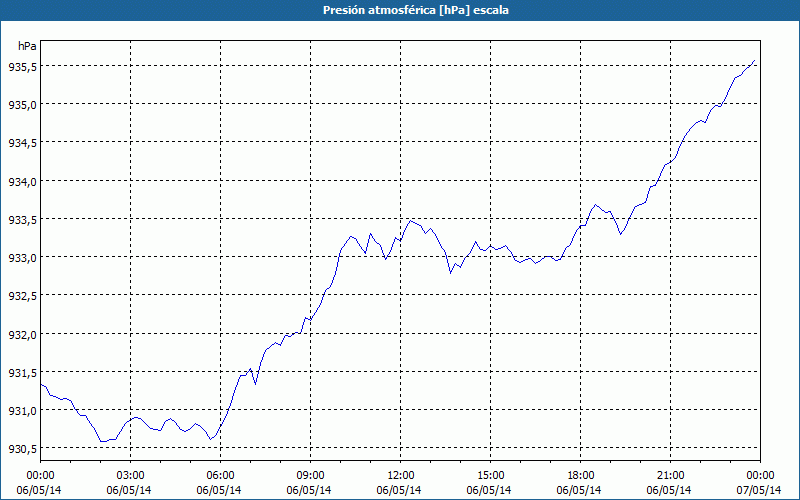Select the 935,0 pressure axis label

click(x=22, y=105)
